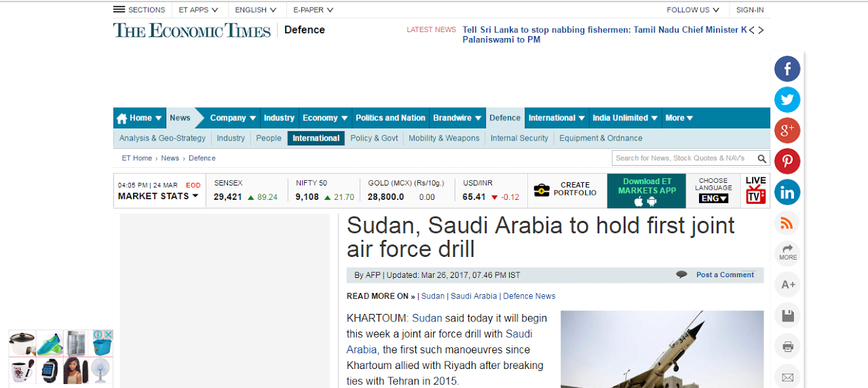Click the SENSEX value 29,421

[x=228, y=197]
